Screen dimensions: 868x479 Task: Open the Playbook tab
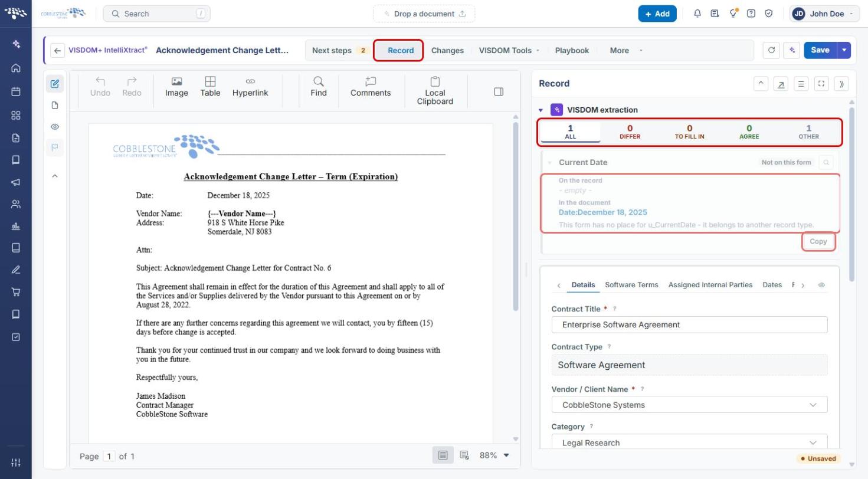pos(572,51)
